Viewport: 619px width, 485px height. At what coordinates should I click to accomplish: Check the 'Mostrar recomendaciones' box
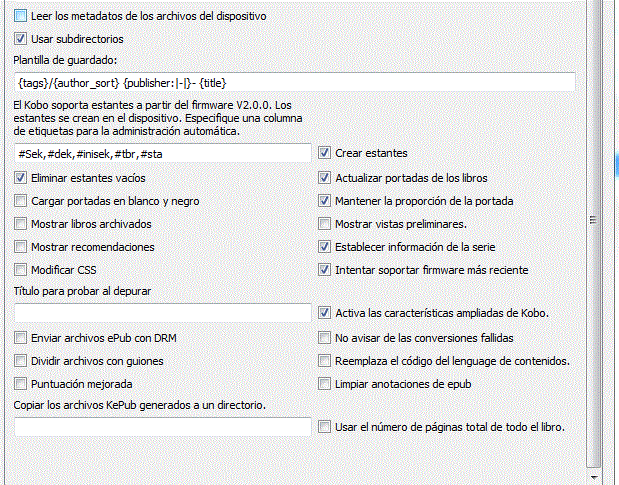(x=21, y=246)
